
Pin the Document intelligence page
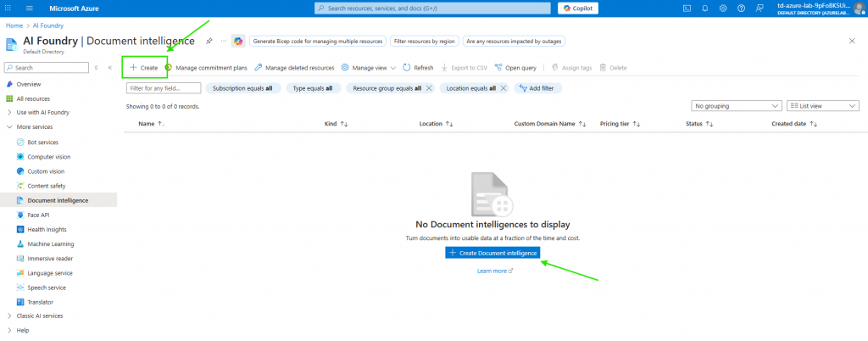click(x=209, y=41)
